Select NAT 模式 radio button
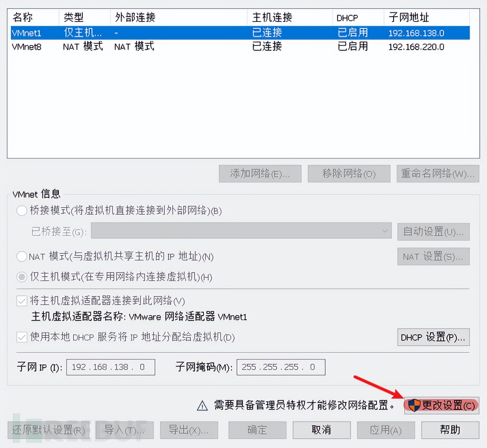 (21, 256)
